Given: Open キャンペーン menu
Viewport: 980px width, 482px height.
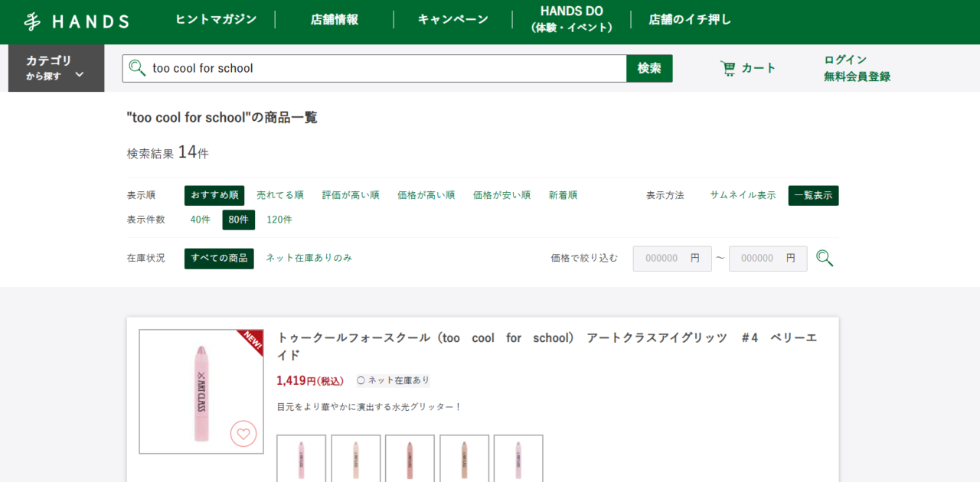Looking at the screenshot, I should [x=453, y=20].
